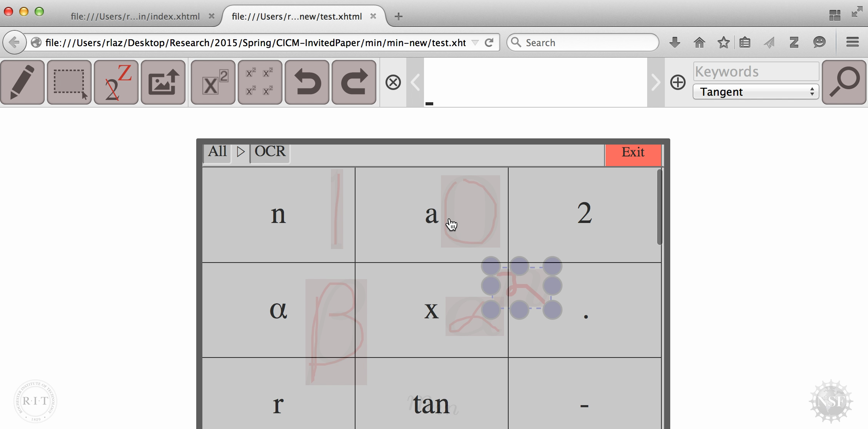Click the symbol panel vertical scrollbar
This screenshot has height=429, width=868.
pos(659,208)
